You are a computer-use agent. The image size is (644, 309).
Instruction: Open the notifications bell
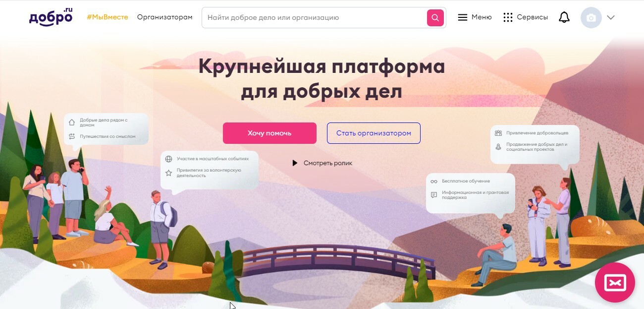(x=564, y=17)
